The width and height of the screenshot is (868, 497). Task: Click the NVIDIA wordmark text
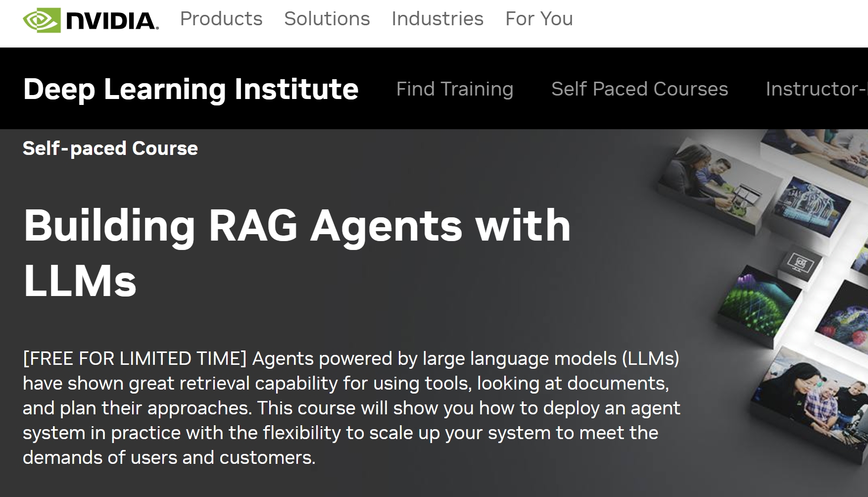[x=112, y=21]
